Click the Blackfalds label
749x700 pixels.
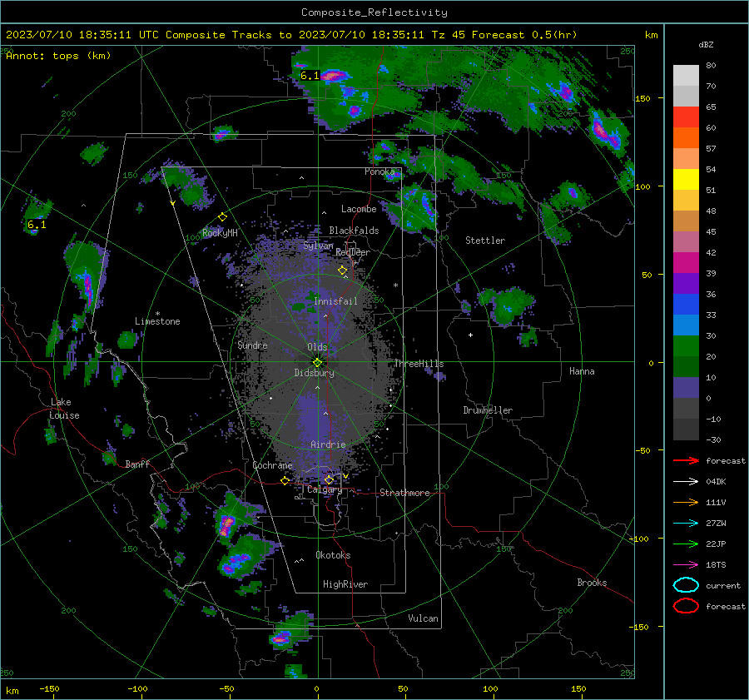354,231
